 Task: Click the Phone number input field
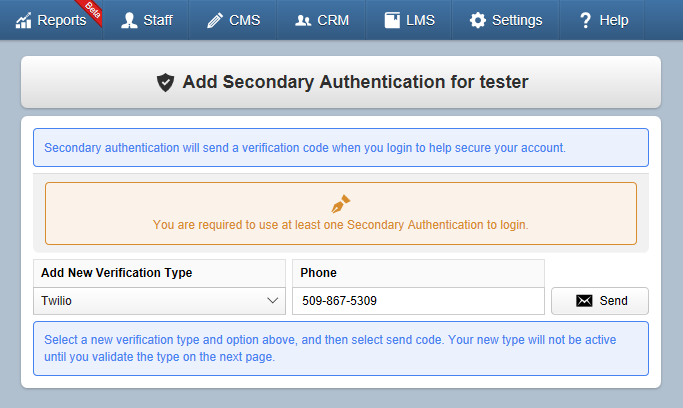418,301
